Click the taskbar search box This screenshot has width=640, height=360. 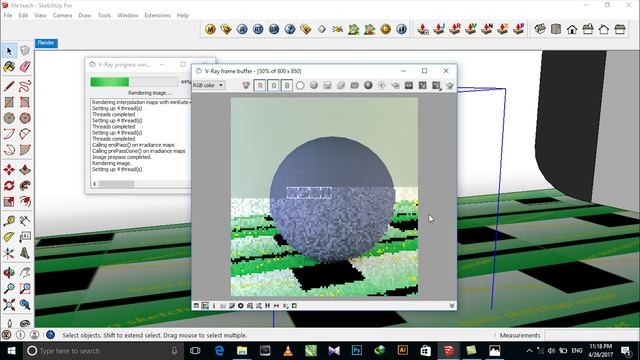pos(102,351)
